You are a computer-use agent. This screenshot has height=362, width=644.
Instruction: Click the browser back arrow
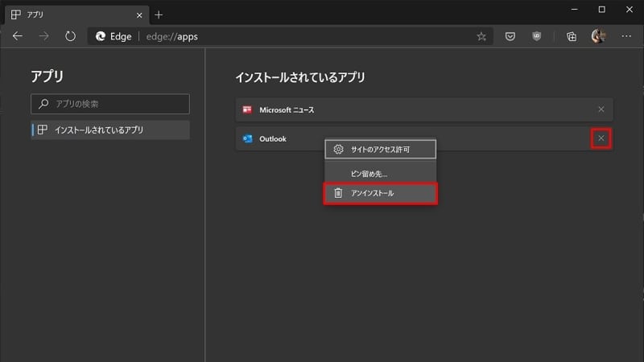(17, 36)
